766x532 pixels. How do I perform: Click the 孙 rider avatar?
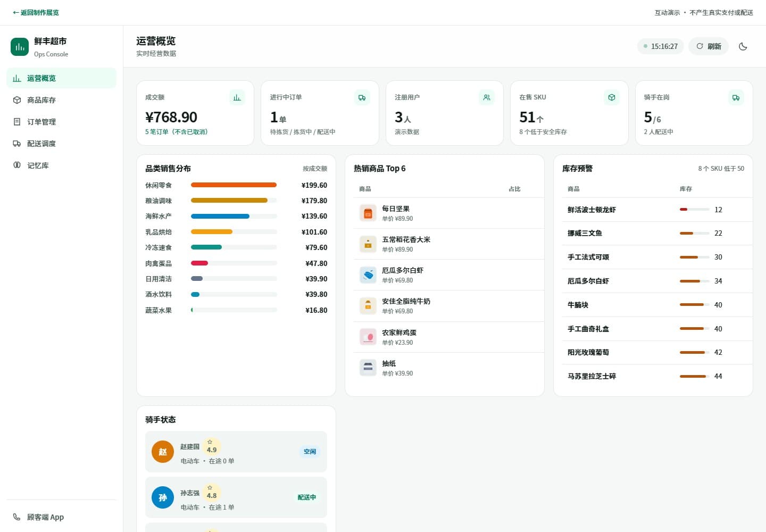tap(163, 497)
